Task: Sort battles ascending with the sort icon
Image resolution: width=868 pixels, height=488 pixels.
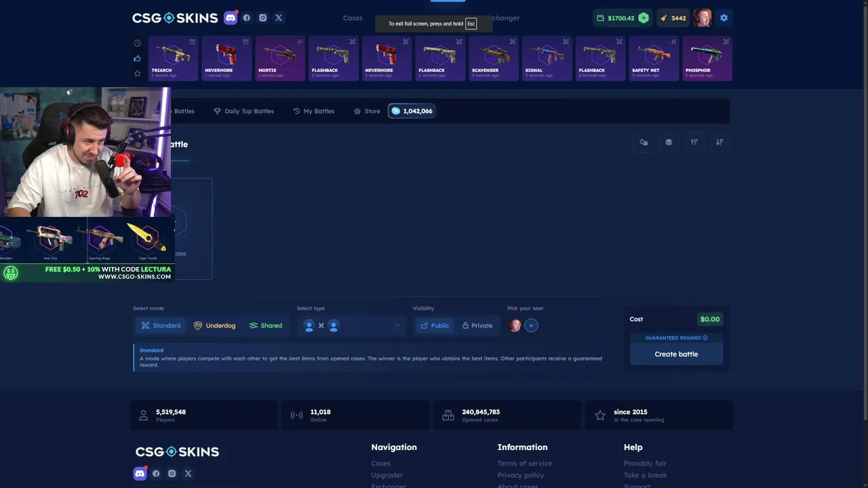Action: 694,142
